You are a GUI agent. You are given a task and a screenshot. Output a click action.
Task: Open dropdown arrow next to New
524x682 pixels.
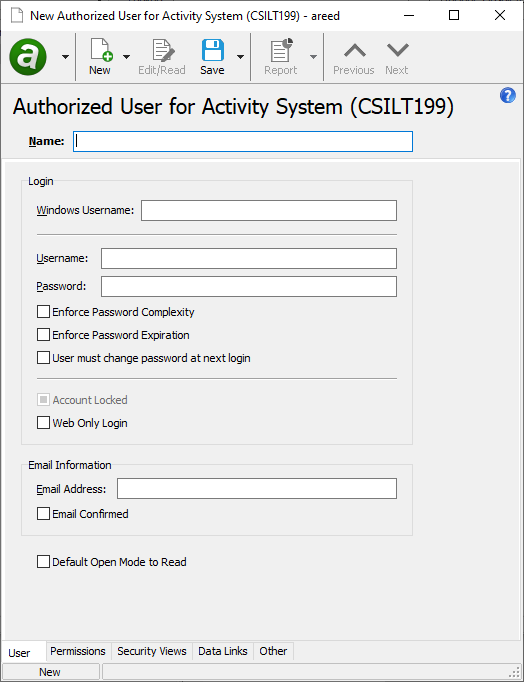click(x=127, y=57)
